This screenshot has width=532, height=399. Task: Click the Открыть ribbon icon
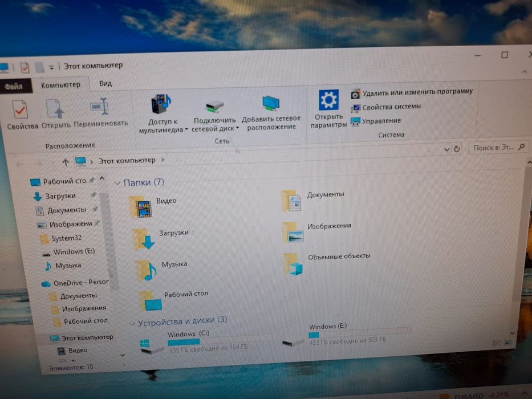55,108
